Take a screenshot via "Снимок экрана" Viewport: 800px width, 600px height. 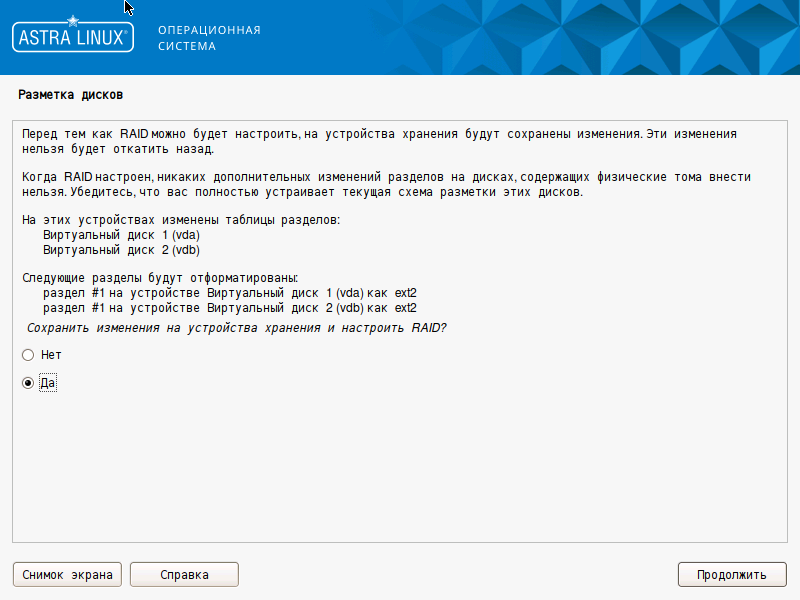pos(67,574)
